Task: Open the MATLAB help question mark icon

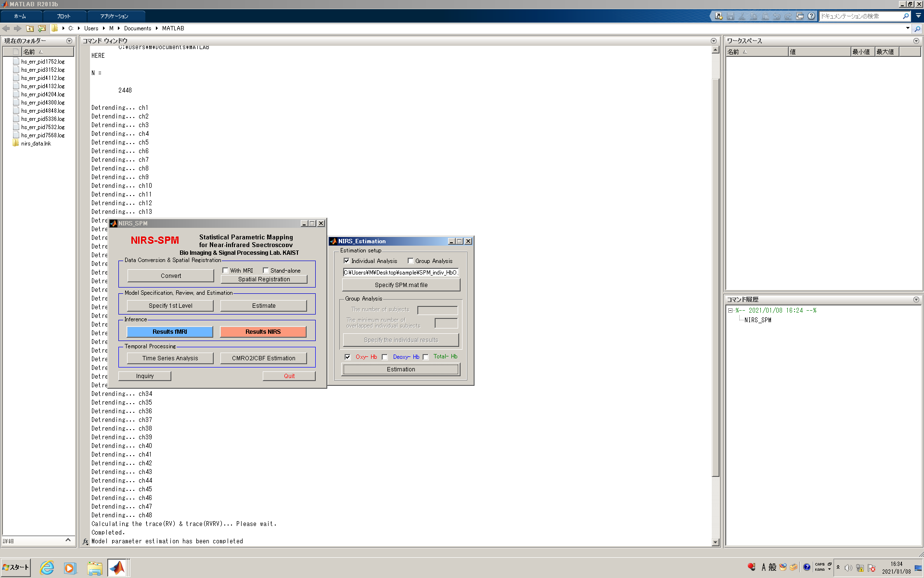Action: point(811,16)
